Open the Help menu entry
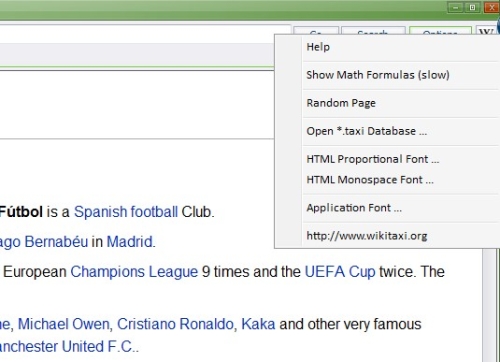The width and height of the screenshot is (500, 362). pos(400,47)
